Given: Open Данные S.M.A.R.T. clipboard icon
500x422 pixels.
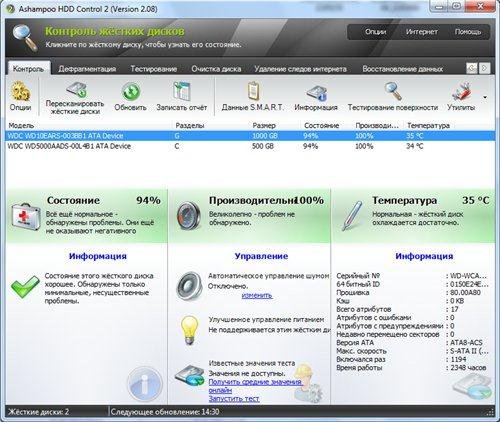Looking at the screenshot, I should pyautogui.click(x=253, y=91).
